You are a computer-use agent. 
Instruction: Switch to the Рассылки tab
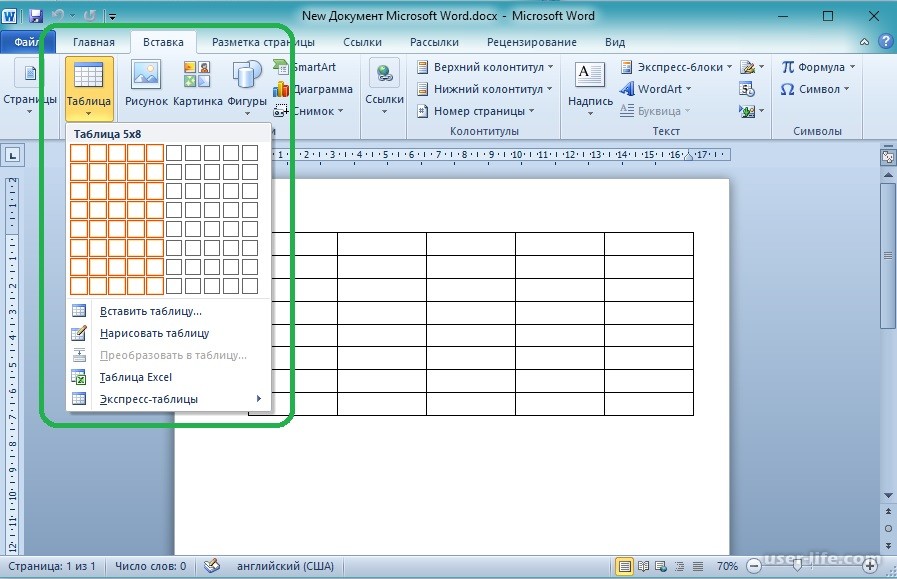pos(434,42)
